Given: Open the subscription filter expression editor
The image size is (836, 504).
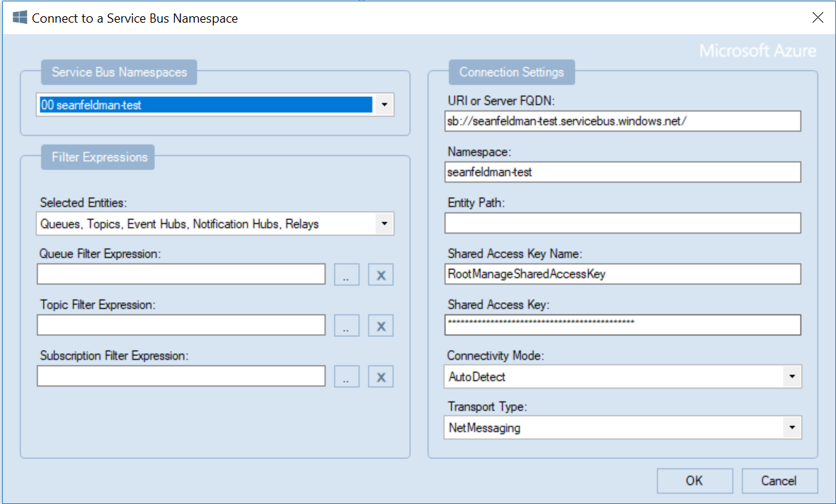Looking at the screenshot, I should tap(347, 377).
